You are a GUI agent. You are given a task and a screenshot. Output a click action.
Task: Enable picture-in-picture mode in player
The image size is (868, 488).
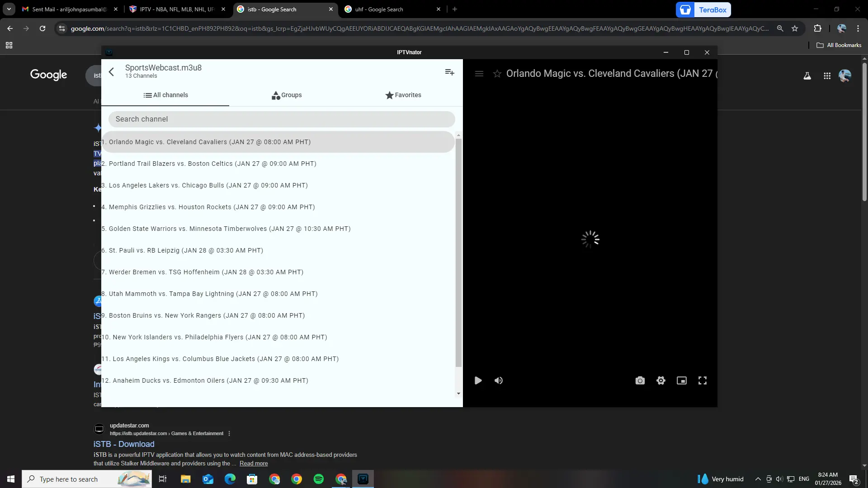click(x=682, y=380)
